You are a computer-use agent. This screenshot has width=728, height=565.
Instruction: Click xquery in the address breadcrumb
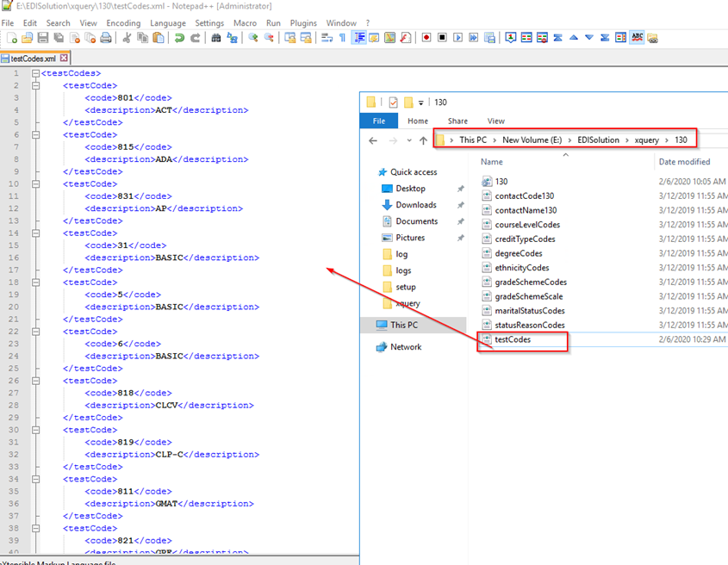[647, 140]
